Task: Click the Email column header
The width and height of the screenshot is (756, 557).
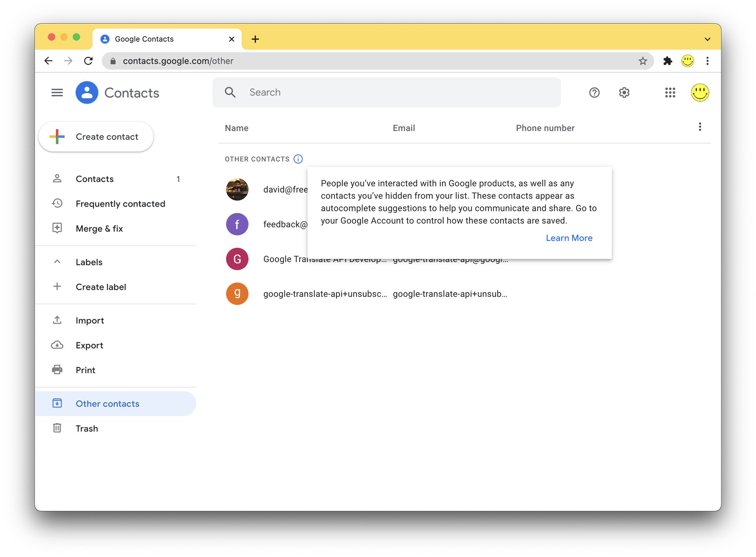Action: [x=404, y=128]
